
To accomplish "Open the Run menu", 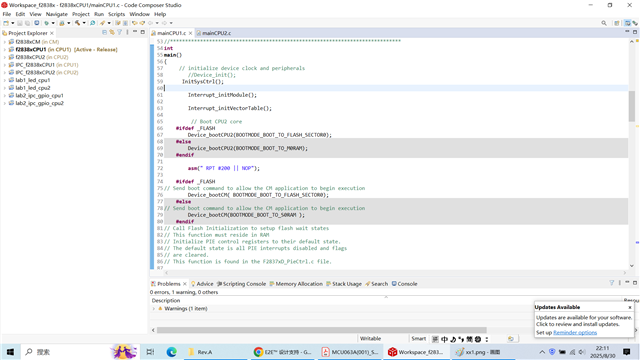I will coord(99,14).
